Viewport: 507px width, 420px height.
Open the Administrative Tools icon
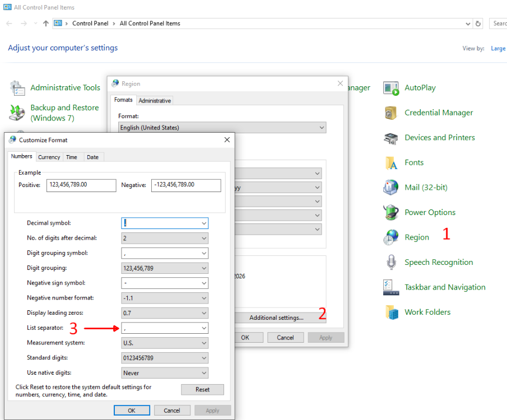(x=17, y=88)
